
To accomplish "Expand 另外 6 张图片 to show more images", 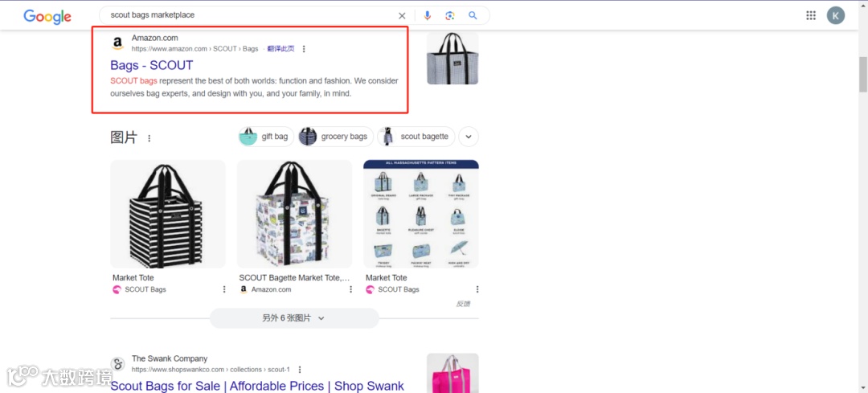I will pyautogui.click(x=294, y=318).
